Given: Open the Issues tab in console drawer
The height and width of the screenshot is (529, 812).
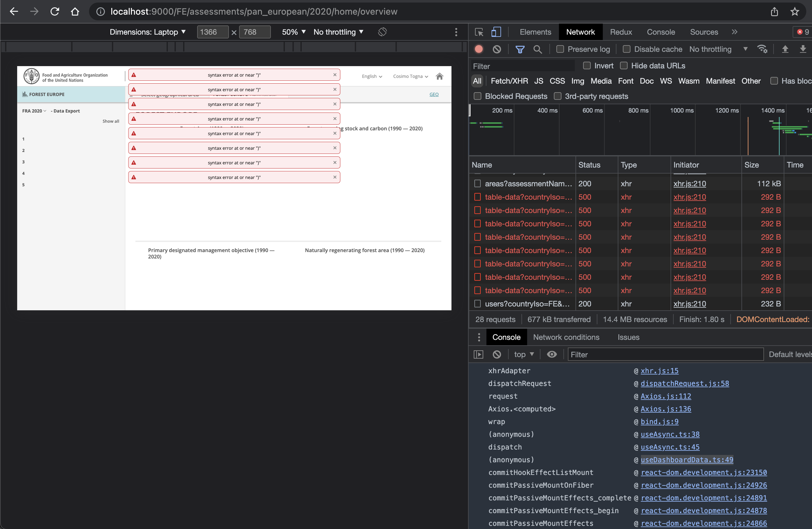Looking at the screenshot, I should click(x=629, y=337).
